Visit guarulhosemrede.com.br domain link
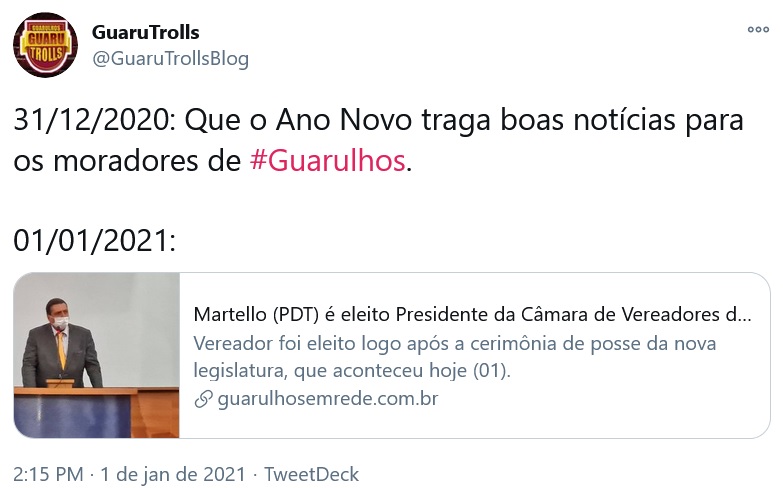 click(x=328, y=399)
